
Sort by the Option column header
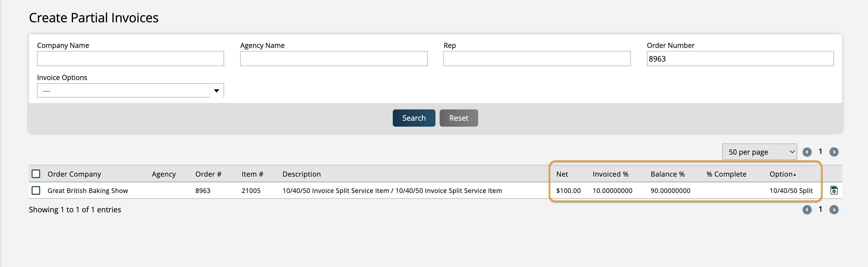[x=782, y=174]
